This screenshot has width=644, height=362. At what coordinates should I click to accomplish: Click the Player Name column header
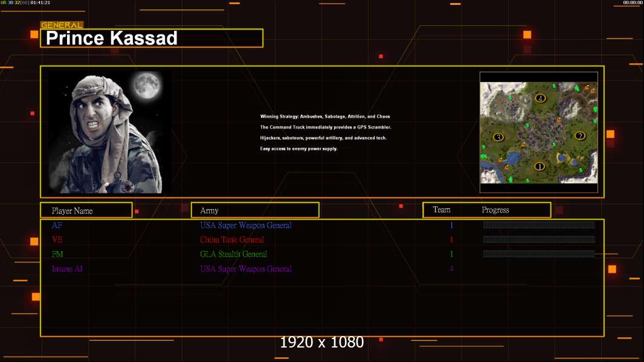click(86, 211)
